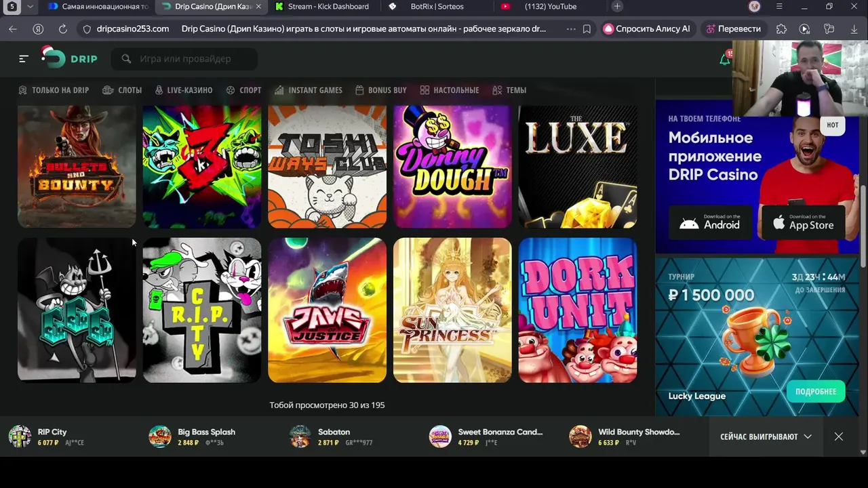
Task: Select the Спорт category
Action: [x=243, y=90]
